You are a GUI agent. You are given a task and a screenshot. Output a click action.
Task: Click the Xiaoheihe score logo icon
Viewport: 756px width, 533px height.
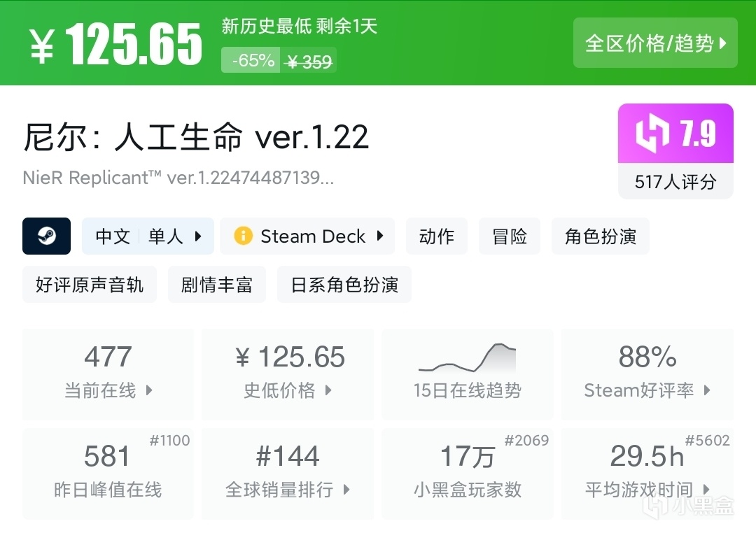652,134
